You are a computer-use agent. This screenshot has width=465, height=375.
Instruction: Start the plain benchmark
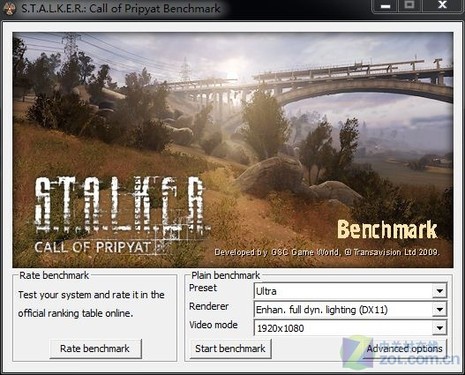pyautogui.click(x=230, y=349)
